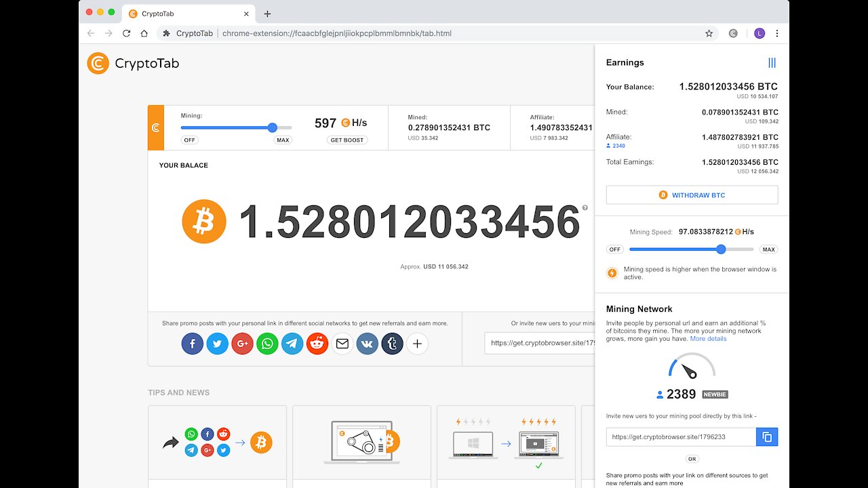
Task: Click the mining network gauge
Action: [692, 367]
